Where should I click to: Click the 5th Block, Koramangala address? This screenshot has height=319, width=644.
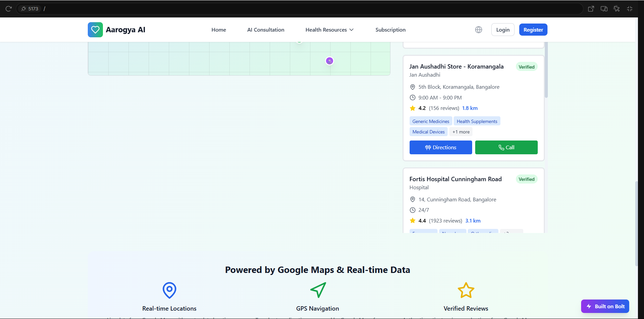click(459, 87)
